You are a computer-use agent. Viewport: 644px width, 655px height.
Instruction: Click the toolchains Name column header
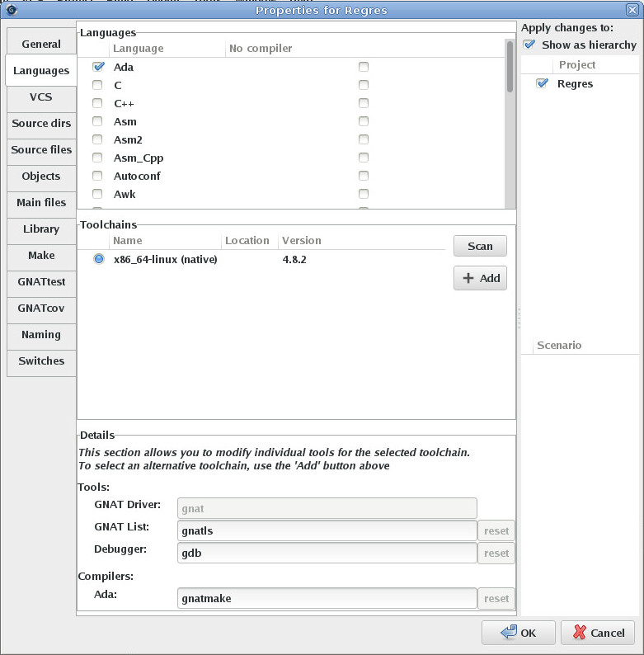point(166,241)
